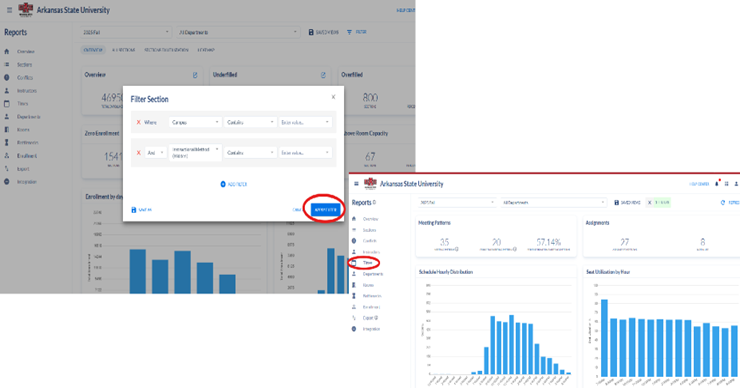Click Sections icon in dimmed window sidebar

[x=7, y=65]
